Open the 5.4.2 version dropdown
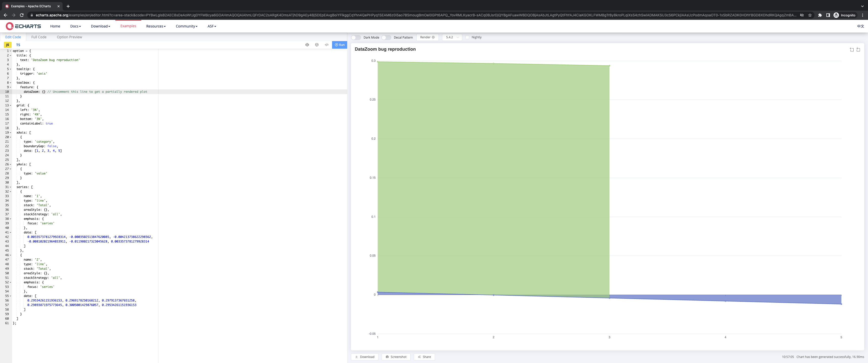The image size is (868, 363). tap(451, 37)
